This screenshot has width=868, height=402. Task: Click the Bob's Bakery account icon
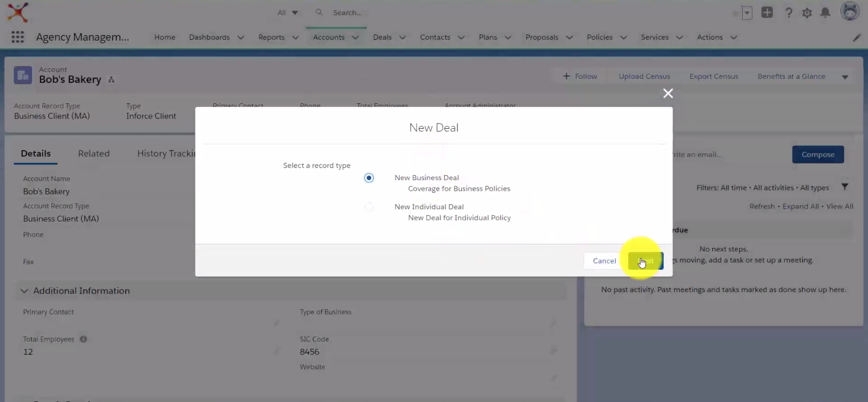point(23,75)
